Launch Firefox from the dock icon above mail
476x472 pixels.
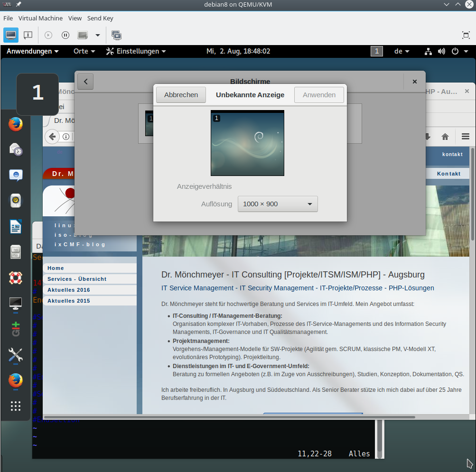tap(16, 124)
